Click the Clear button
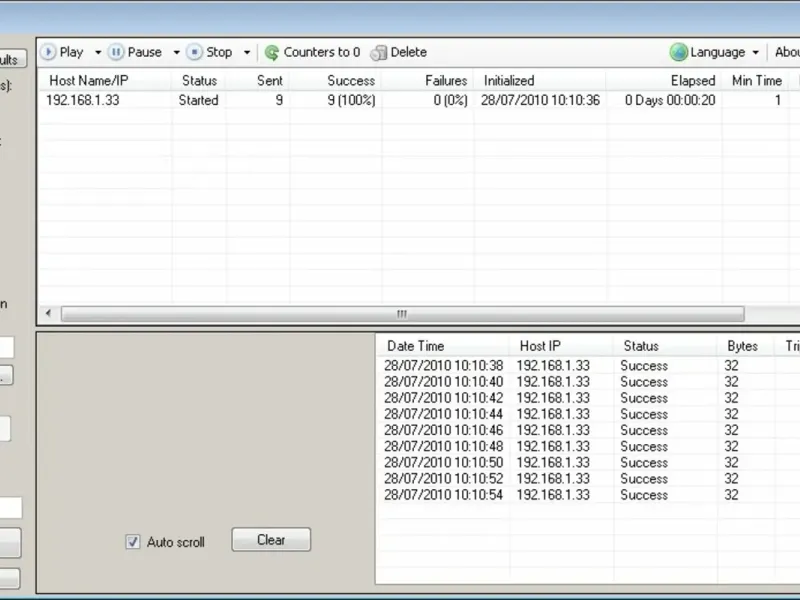The image size is (800, 600). 271,540
